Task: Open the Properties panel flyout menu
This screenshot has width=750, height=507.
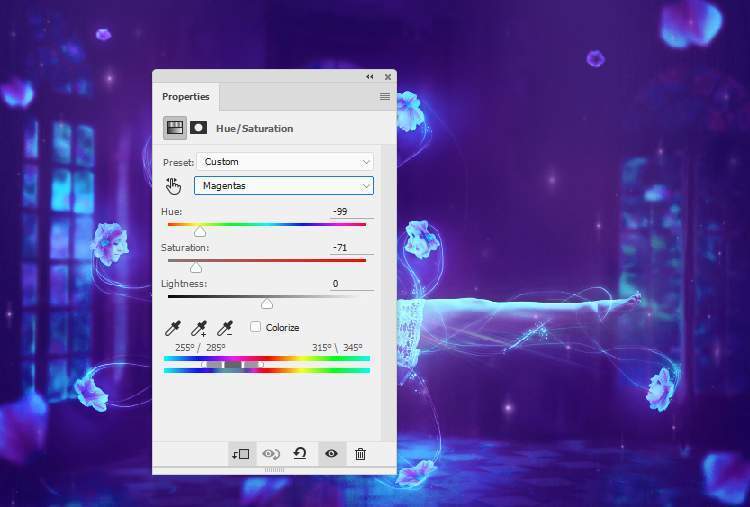Action: point(385,97)
